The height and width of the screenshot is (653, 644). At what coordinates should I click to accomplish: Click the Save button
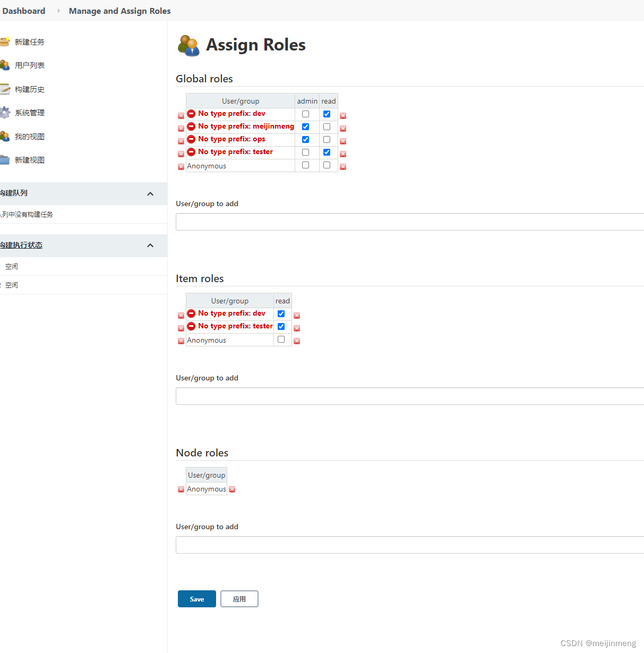click(197, 599)
